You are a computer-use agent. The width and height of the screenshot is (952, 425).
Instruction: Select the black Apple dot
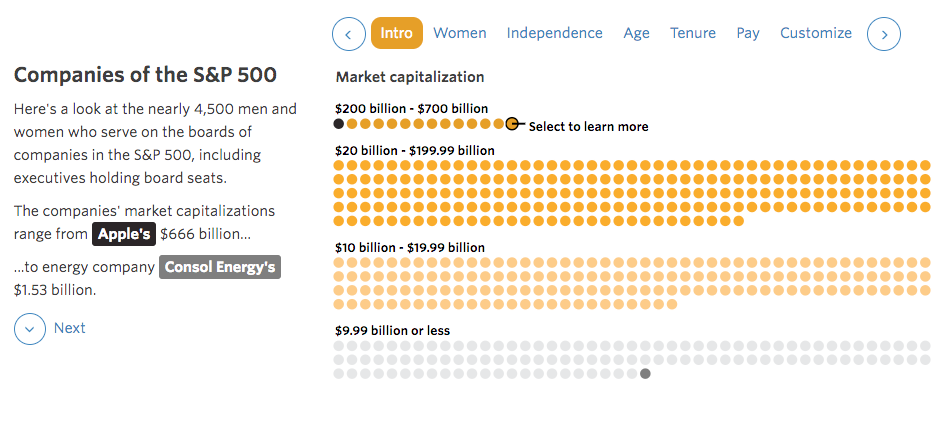339,124
